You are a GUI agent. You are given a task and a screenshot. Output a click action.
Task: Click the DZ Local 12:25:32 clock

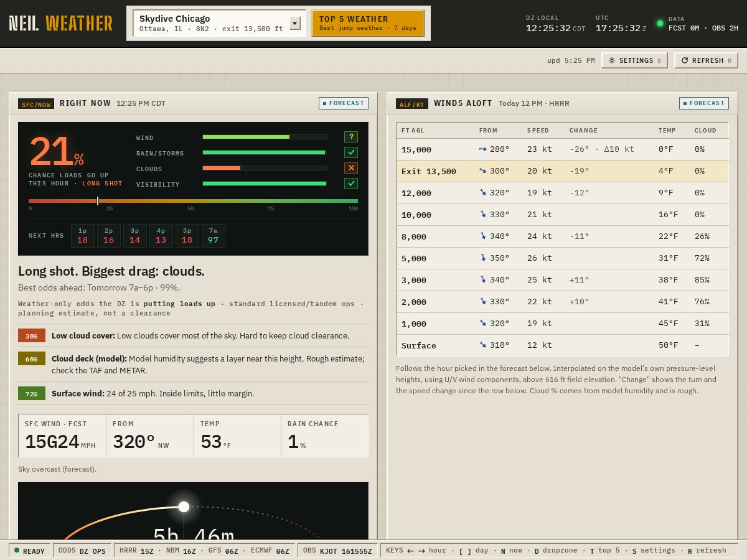click(x=556, y=24)
